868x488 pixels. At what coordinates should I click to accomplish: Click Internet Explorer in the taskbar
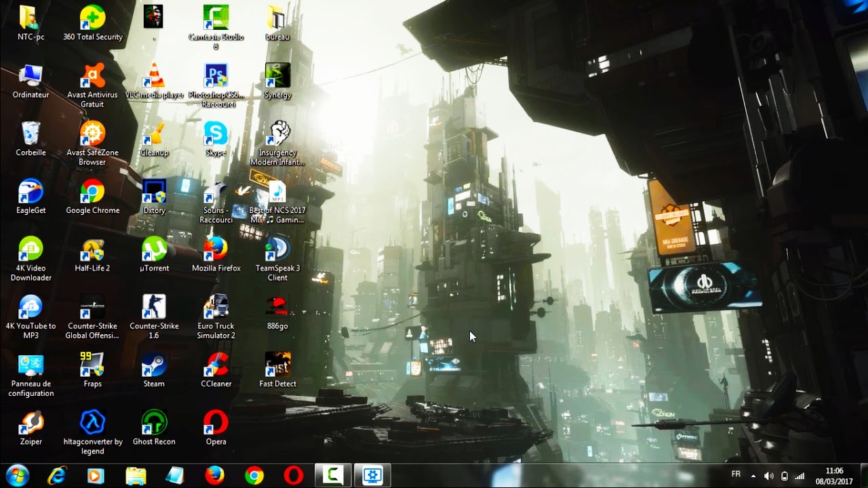pyautogui.click(x=57, y=475)
